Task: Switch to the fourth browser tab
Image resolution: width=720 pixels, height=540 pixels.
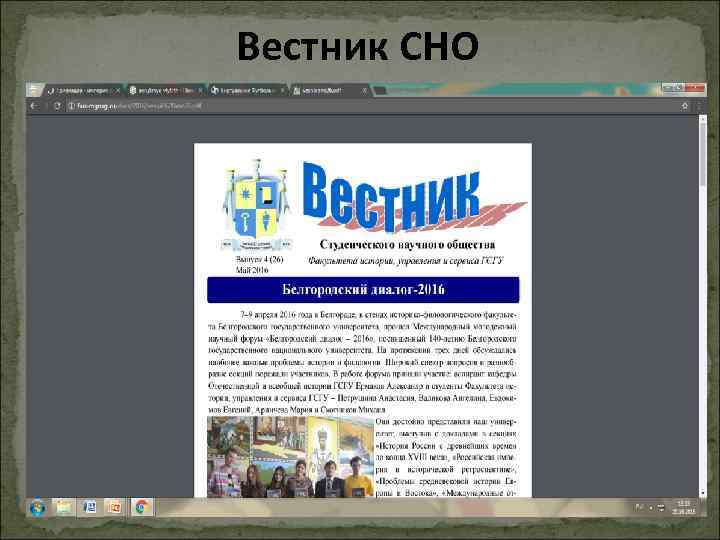Action: click(329, 90)
